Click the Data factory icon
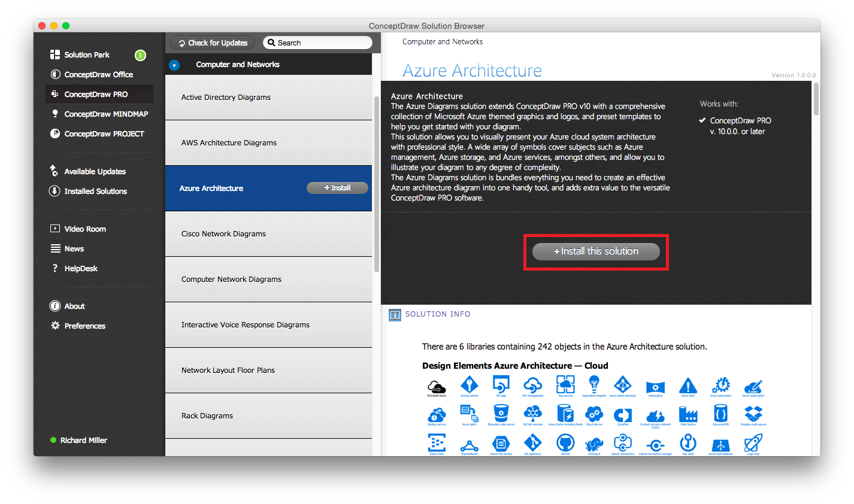The height and width of the screenshot is (504, 854). (688, 415)
